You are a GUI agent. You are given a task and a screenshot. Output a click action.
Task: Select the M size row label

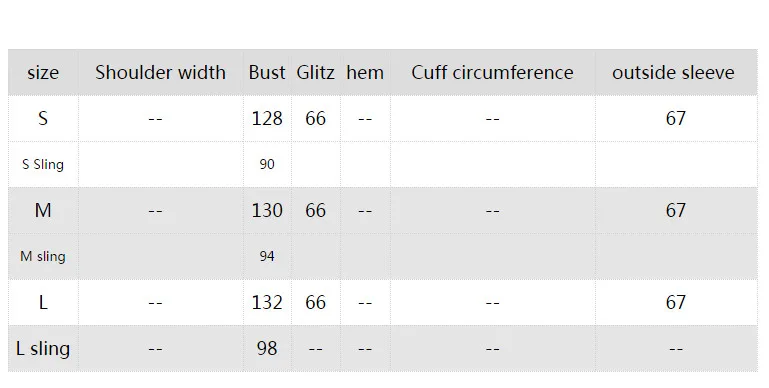click(43, 210)
